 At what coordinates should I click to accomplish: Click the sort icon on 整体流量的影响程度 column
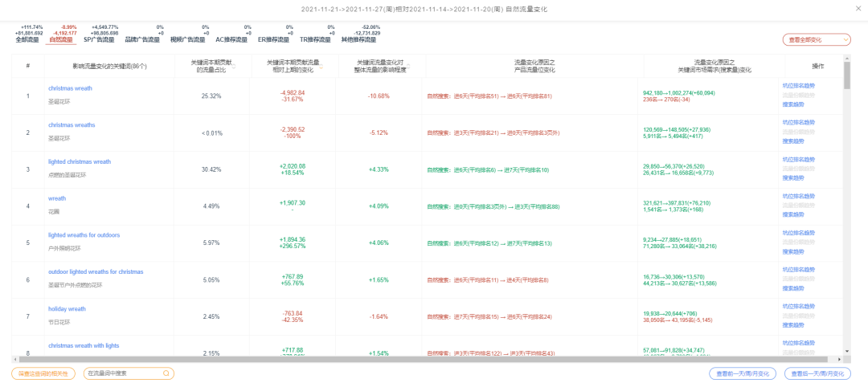click(x=409, y=67)
